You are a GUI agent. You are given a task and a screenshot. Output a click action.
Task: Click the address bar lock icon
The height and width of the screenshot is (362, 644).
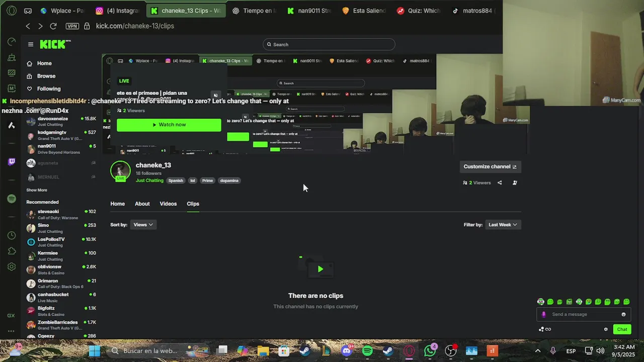coord(87,26)
